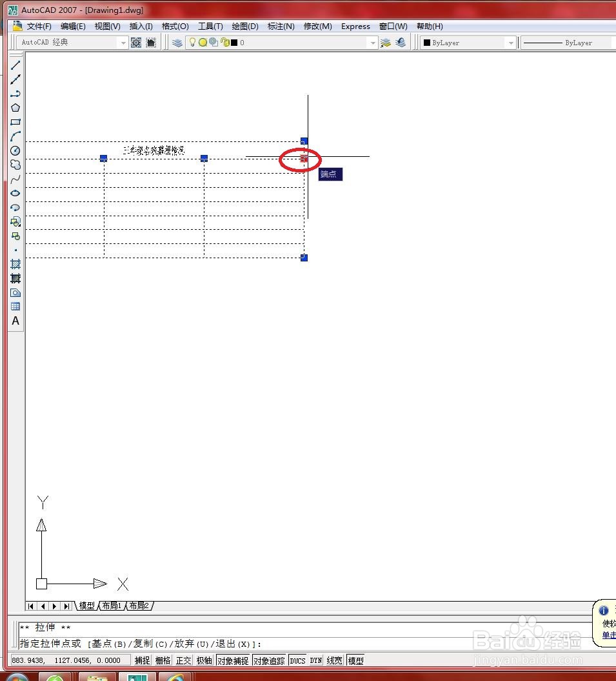Screen dimensions: 616x681
Task: Select the Circle tool
Action: (x=15, y=150)
